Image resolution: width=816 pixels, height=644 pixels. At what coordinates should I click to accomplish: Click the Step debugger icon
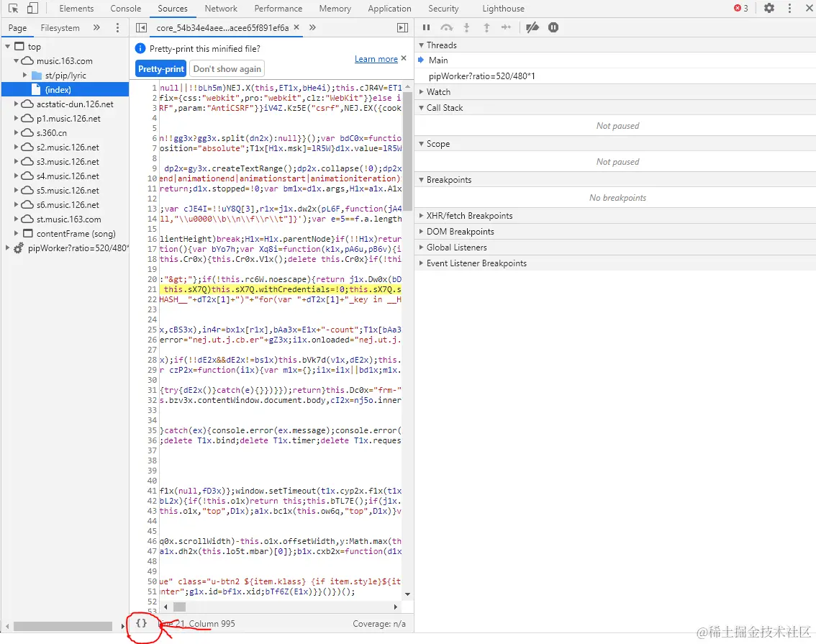coord(507,27)
